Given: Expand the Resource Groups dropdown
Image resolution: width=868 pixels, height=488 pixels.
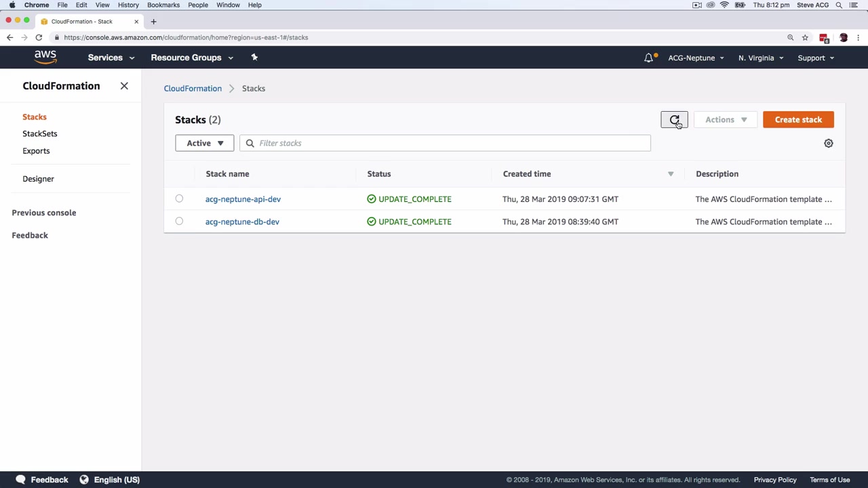Looking at the screenshot, I should (192, 58).
